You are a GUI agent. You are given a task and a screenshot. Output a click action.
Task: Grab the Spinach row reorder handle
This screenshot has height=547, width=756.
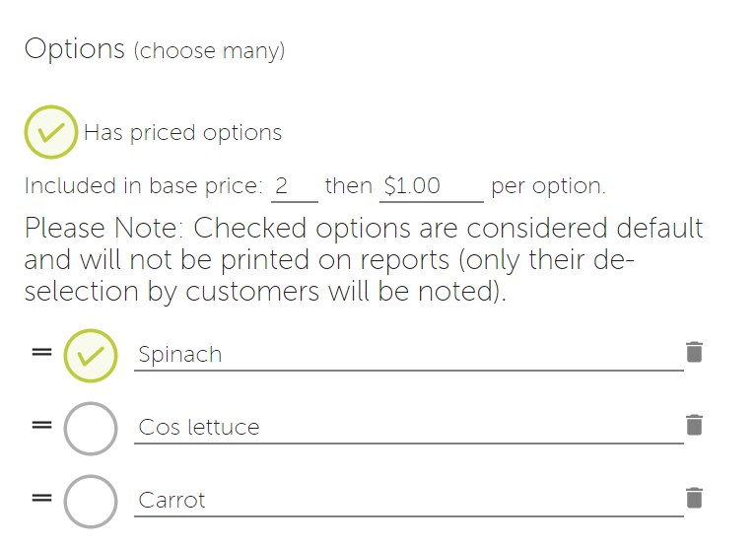(42, 352)
